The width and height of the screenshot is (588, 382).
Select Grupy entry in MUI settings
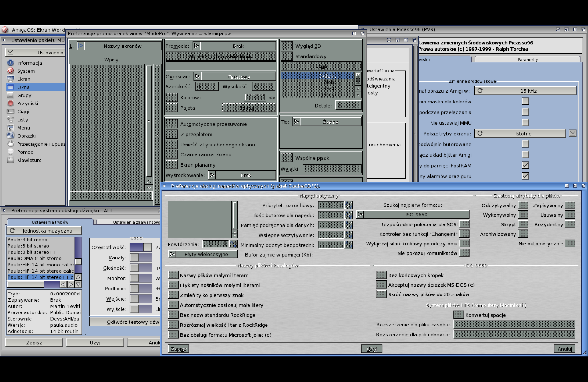(36, 95)
